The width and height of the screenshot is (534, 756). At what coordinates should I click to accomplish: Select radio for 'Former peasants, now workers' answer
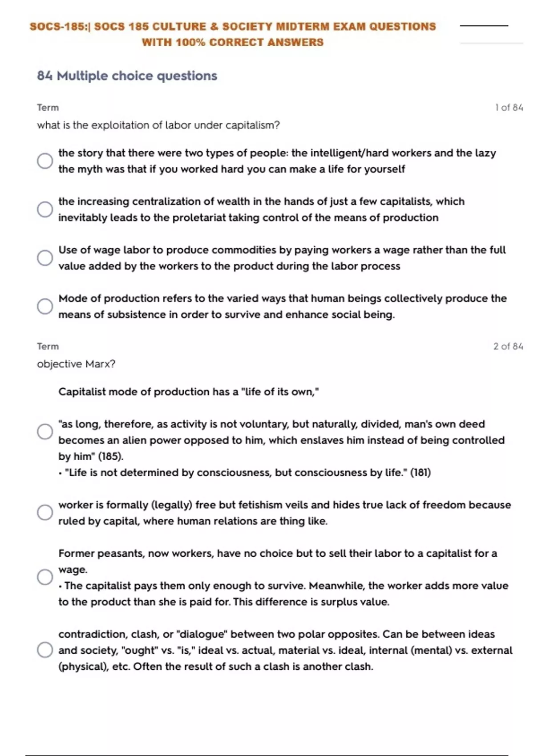click(45, 577)
